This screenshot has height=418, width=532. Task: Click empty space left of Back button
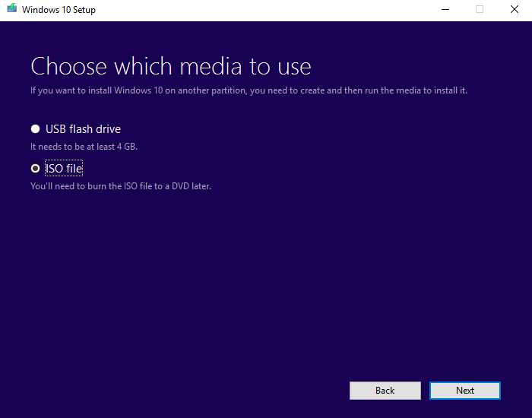(190, 391)
